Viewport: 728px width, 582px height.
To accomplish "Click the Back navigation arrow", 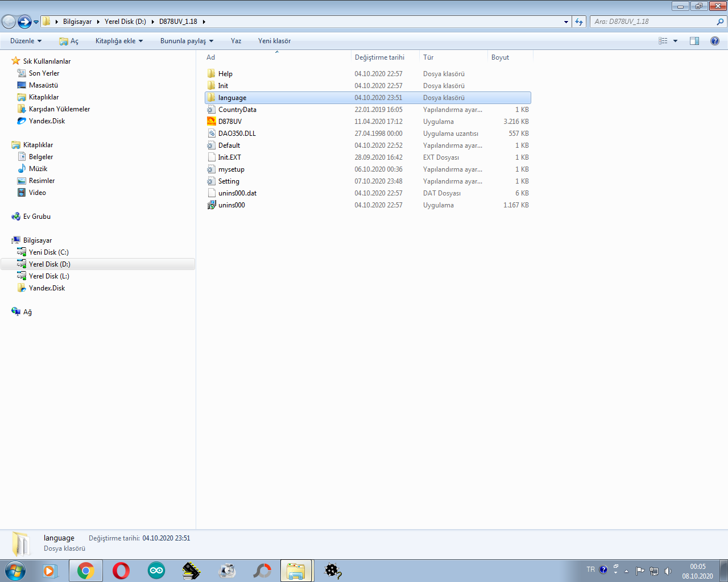I will (x=9, y=22).
